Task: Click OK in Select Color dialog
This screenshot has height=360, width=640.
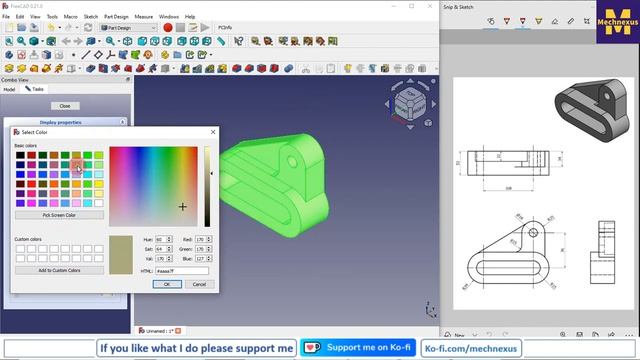Action: tap(167, 284)
